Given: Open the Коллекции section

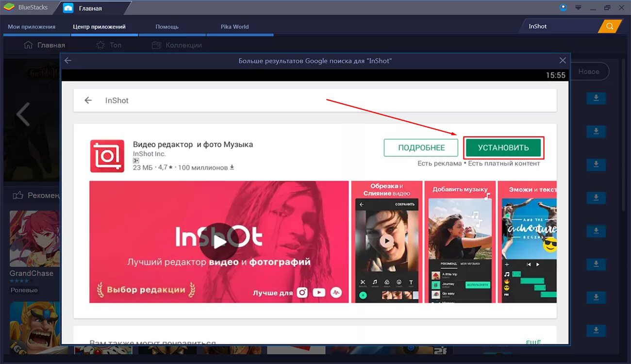Looking at the screenshot, I should tap(177, 45).
